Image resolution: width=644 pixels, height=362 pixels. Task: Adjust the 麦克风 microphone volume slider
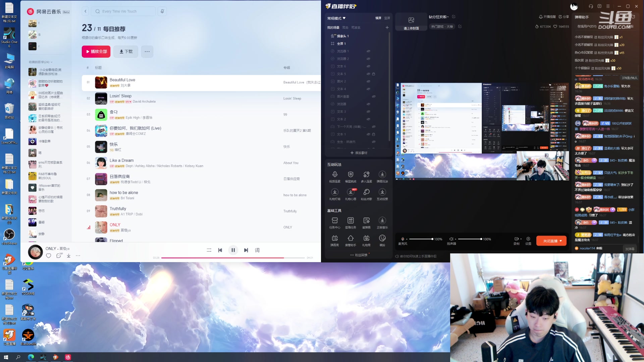(x=421, y=239)
